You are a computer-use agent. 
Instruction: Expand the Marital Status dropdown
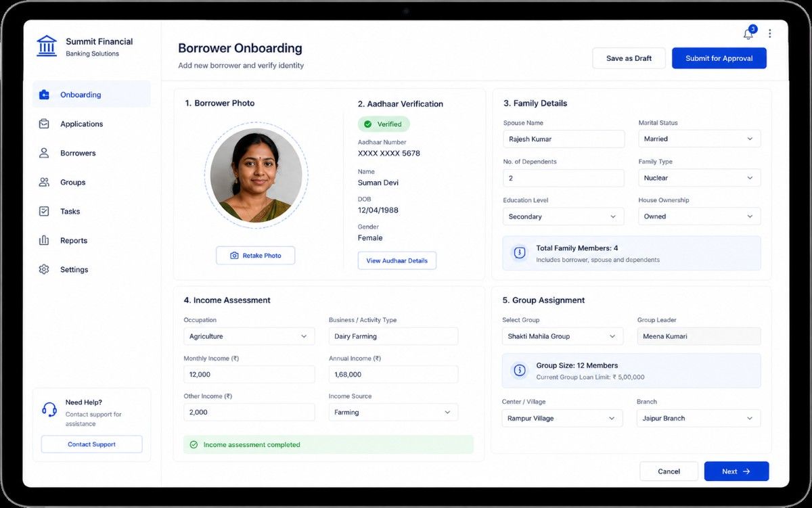699,139
